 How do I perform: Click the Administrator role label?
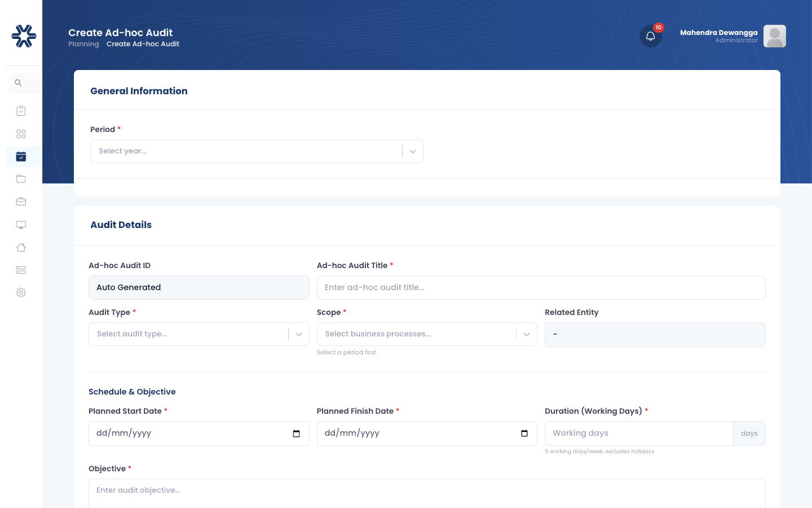coord(736,41)
